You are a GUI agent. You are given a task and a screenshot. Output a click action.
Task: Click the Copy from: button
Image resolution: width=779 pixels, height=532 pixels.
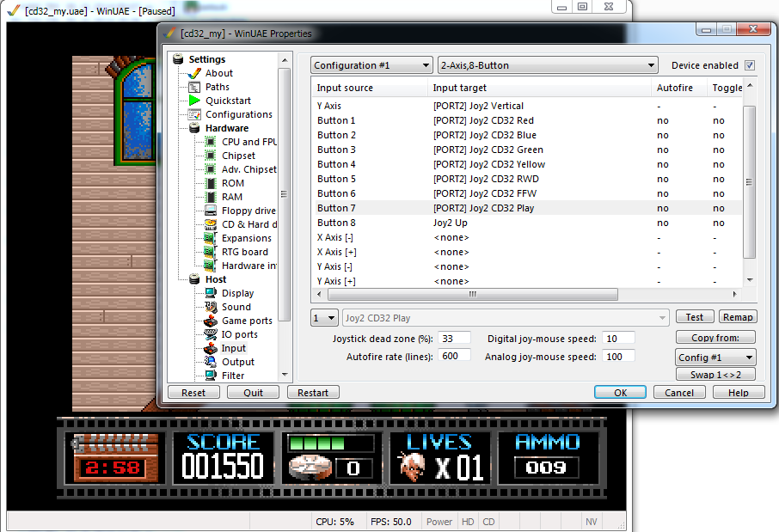point(715,337)
